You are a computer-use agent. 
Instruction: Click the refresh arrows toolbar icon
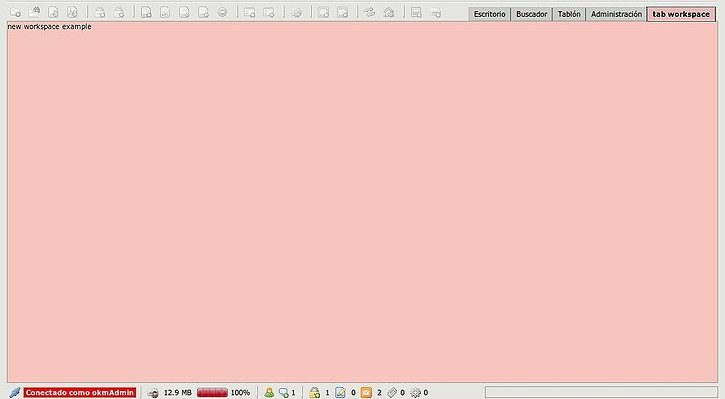369,12
